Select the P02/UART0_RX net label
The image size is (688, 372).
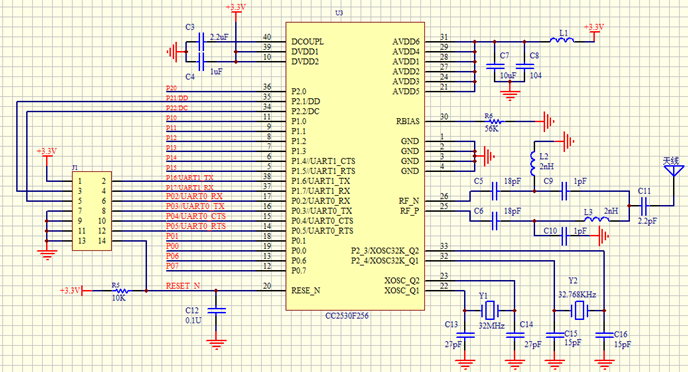coord(194,196)
